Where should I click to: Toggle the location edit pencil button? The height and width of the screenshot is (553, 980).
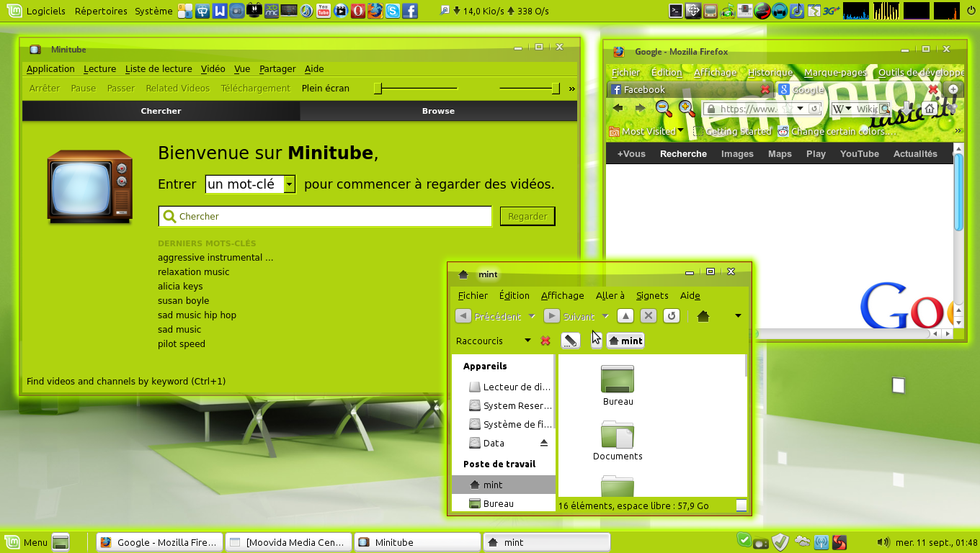(570, 341)
